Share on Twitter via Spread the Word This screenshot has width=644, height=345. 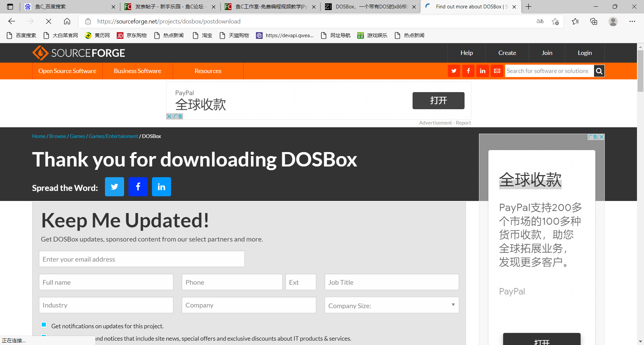pos(114,187)
